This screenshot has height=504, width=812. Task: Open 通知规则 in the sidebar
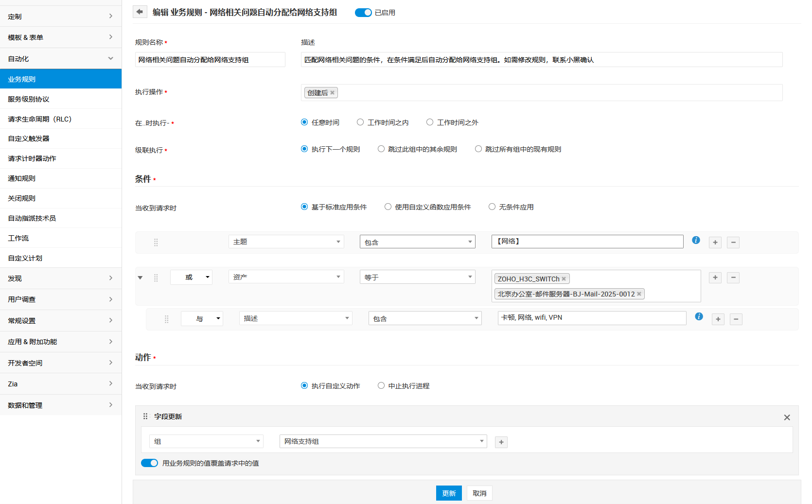click(21, 178)
